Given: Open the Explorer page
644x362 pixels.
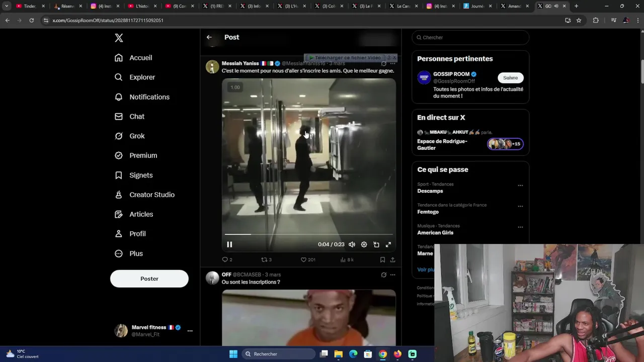Looking at the screenshot, I should (135, 77).
